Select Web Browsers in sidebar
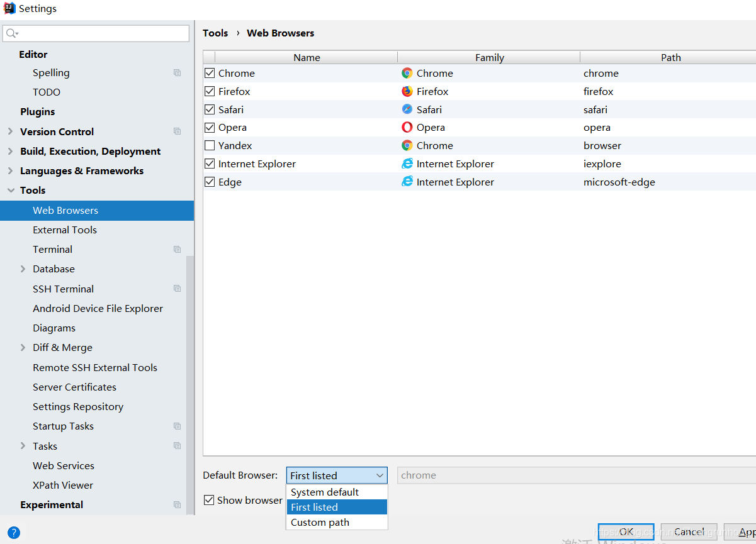 (97, 210)
